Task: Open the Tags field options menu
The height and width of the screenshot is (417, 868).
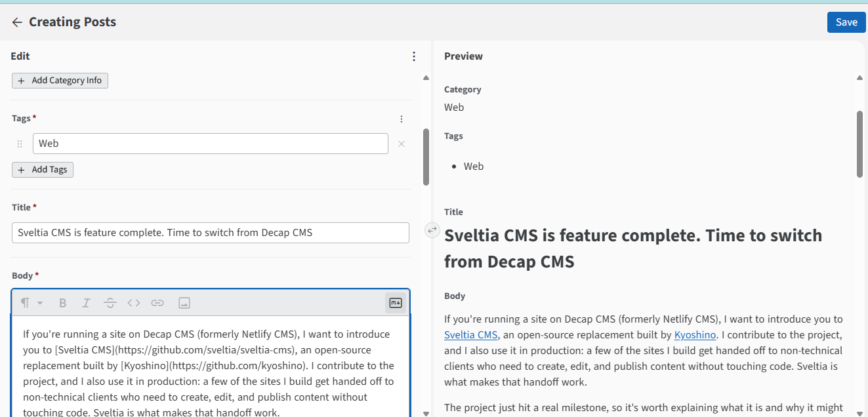Action: coord(402,119)
